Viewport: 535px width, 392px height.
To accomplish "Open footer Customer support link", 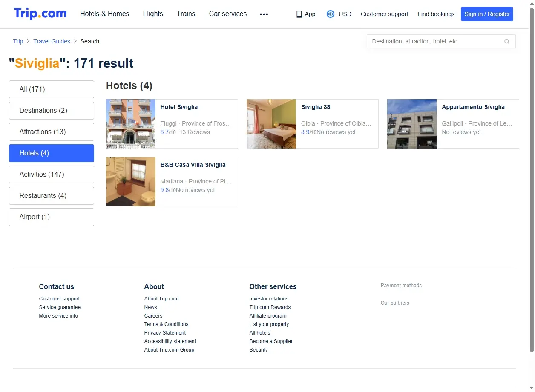I will pyautogui.click(x=59, y=299).
